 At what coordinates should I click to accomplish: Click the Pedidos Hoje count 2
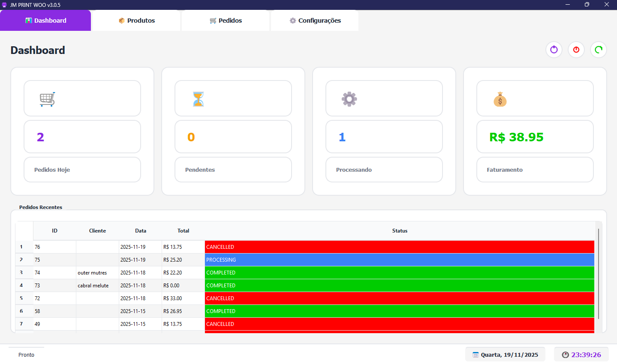point(40,137)
